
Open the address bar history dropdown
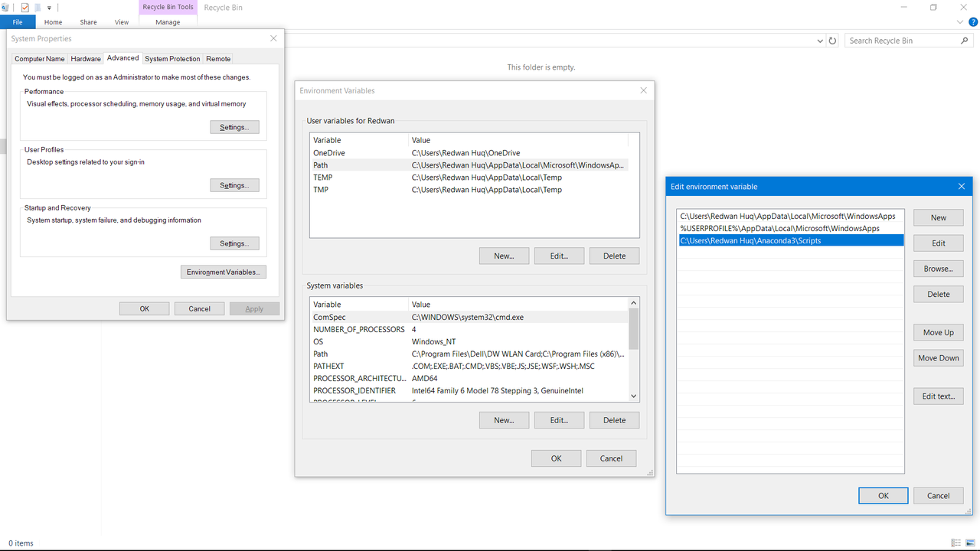click(820, 41)
